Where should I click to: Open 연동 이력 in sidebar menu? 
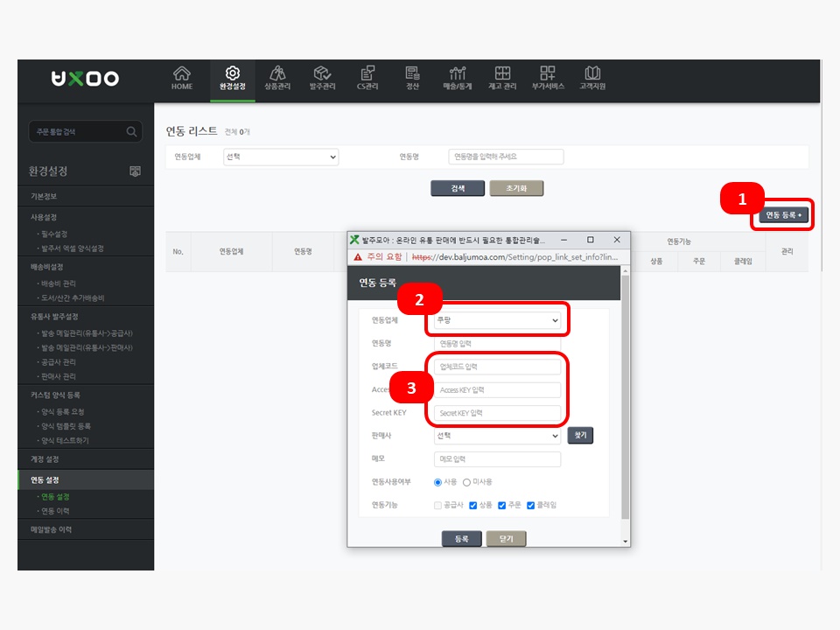tap(56, 511)
